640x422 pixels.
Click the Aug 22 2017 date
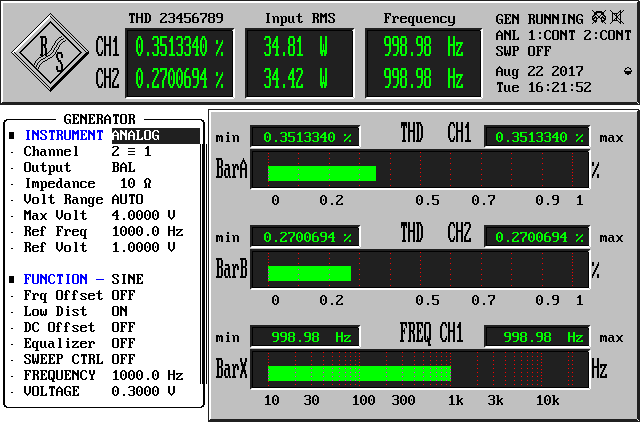539,71
